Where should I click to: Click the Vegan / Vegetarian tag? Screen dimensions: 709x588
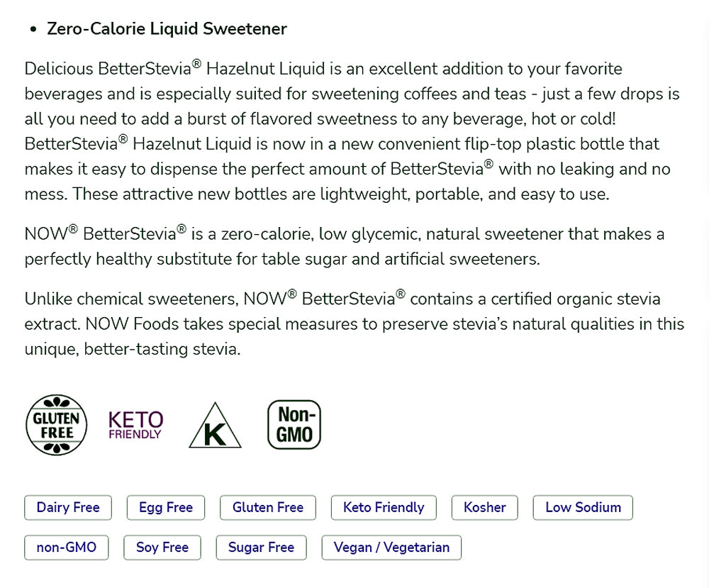click(x=391, y=548)
